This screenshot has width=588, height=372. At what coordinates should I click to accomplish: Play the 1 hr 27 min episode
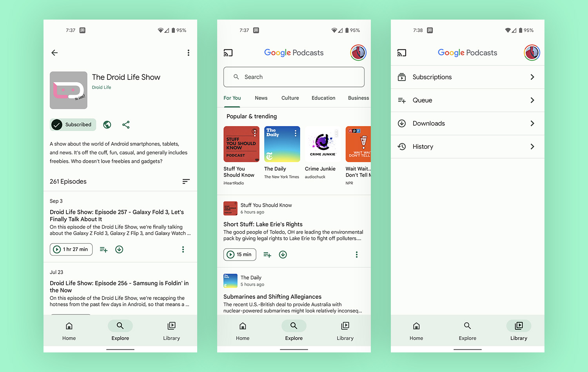(71, 249)
